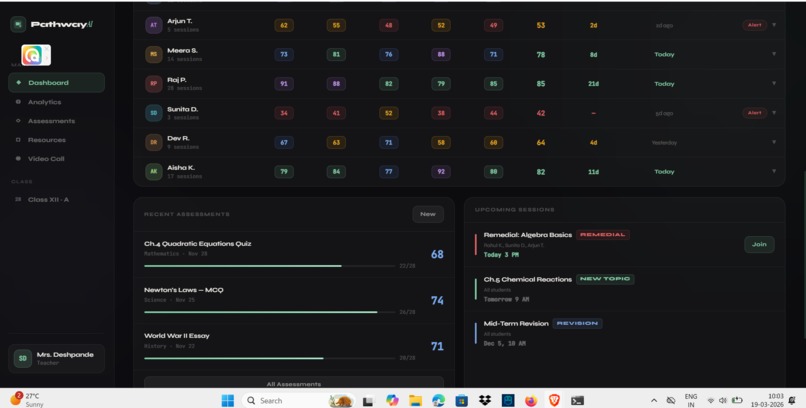Open Brave browser from the taskbar

pyautogui.click(x=554, y=400)
